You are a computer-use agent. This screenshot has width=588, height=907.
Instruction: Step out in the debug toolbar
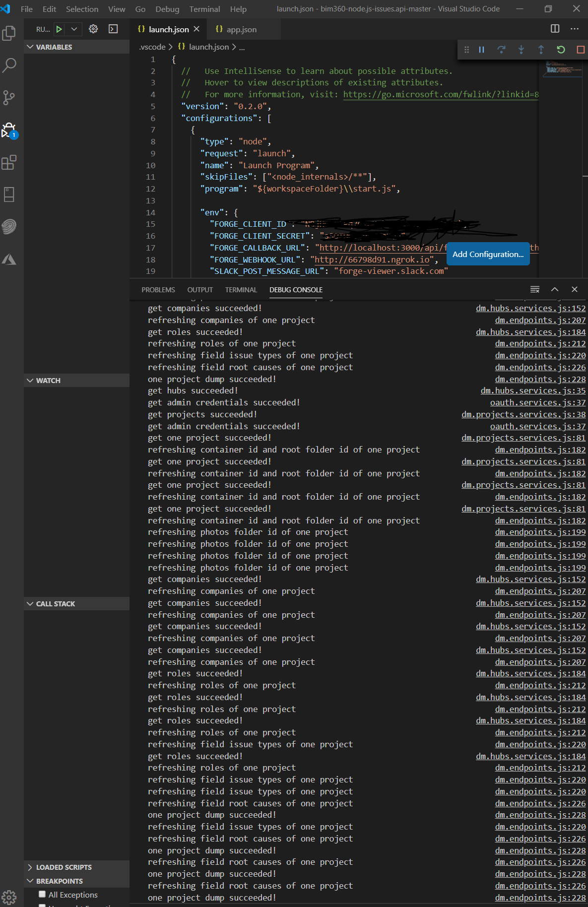point(541,50)
